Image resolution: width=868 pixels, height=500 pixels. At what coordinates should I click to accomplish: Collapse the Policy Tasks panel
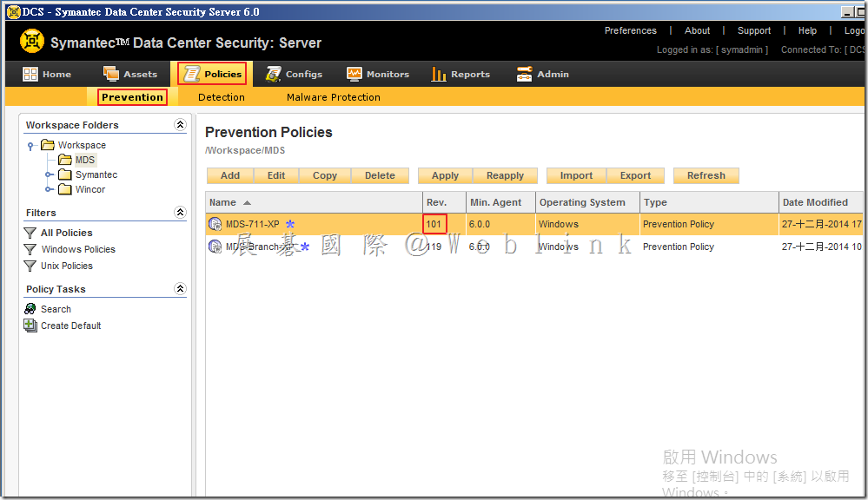point(180,288)
